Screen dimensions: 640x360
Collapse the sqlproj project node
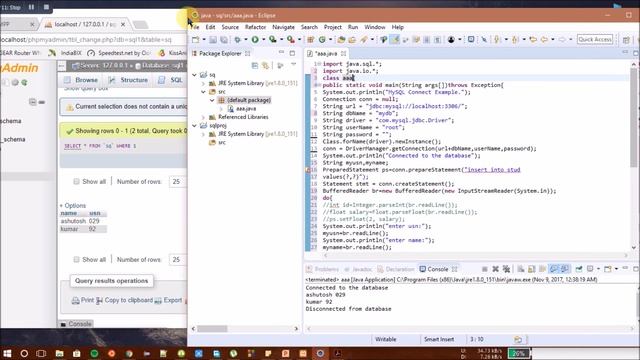[x=195, y=126]
